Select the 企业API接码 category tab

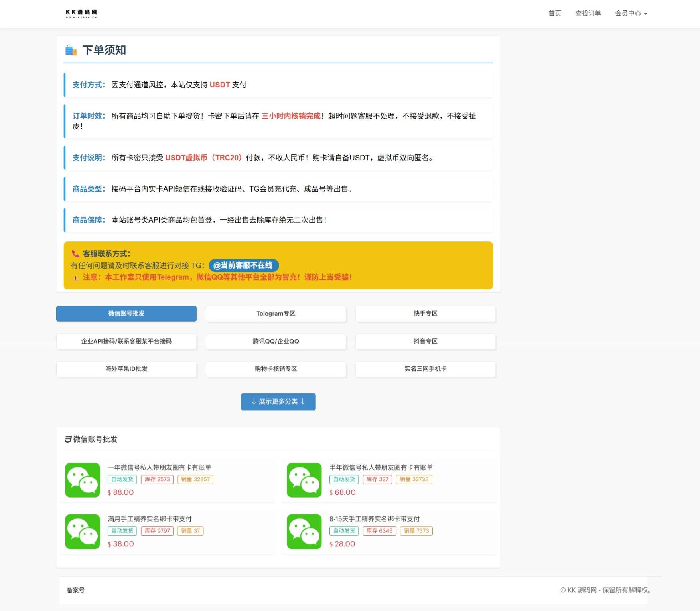[126, 341]
